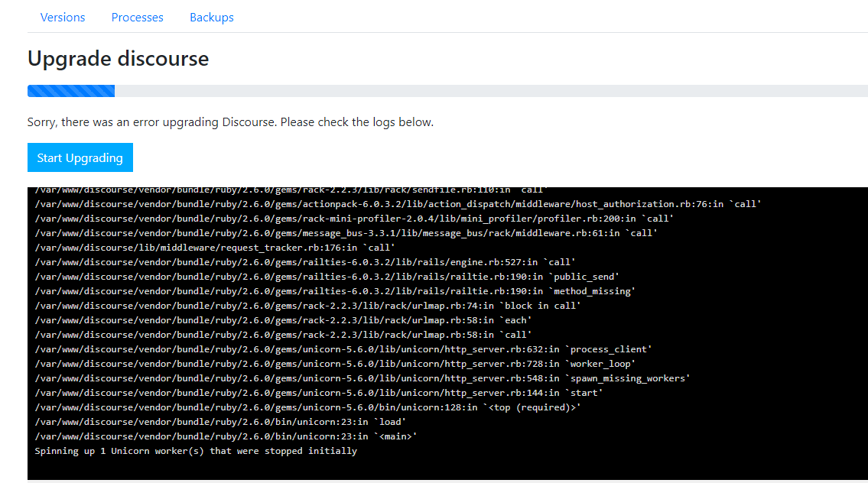Click log line containing host_authorization.rb:76
868x483 pixels.
tap(398, 204)
